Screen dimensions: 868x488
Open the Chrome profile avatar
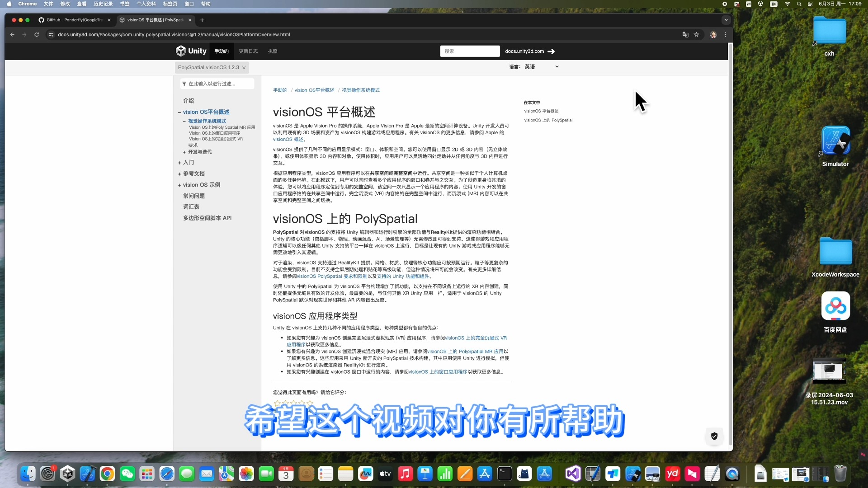pyautogui.click(x=713, y=34)
